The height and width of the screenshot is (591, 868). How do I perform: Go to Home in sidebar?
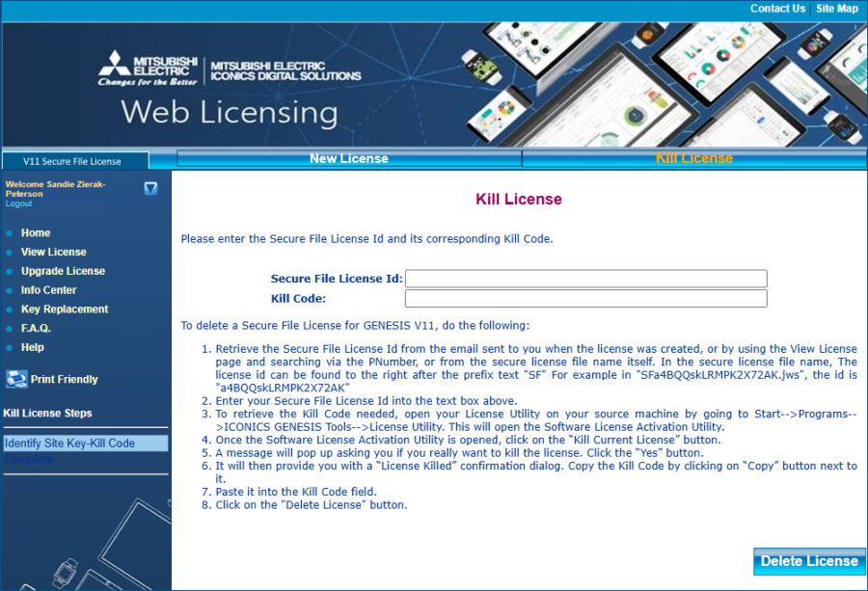[36, 233]
